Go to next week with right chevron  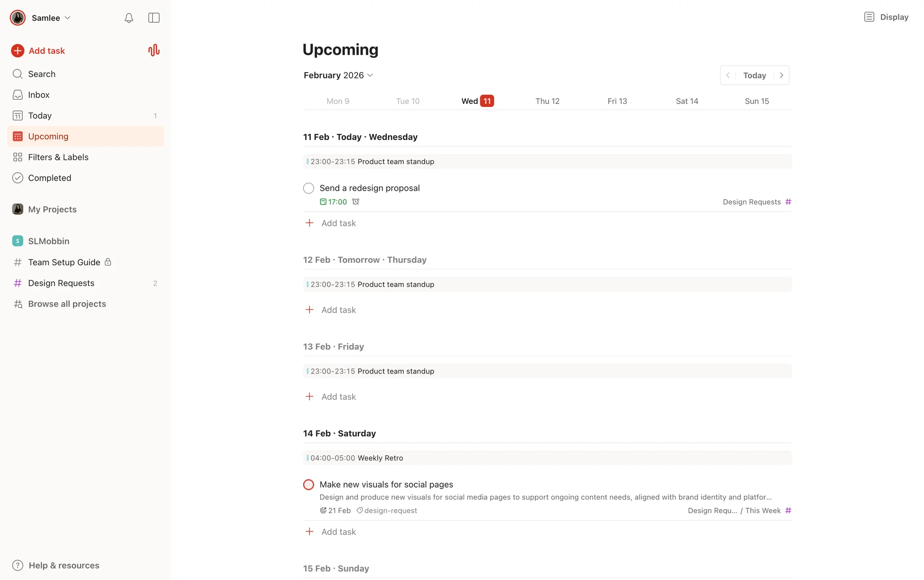pos(782,75)
